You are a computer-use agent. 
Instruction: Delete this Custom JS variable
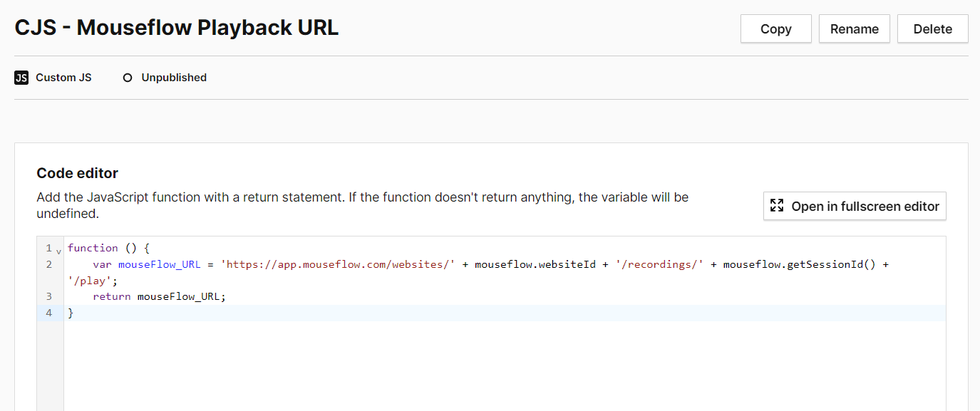pos(932,29)
